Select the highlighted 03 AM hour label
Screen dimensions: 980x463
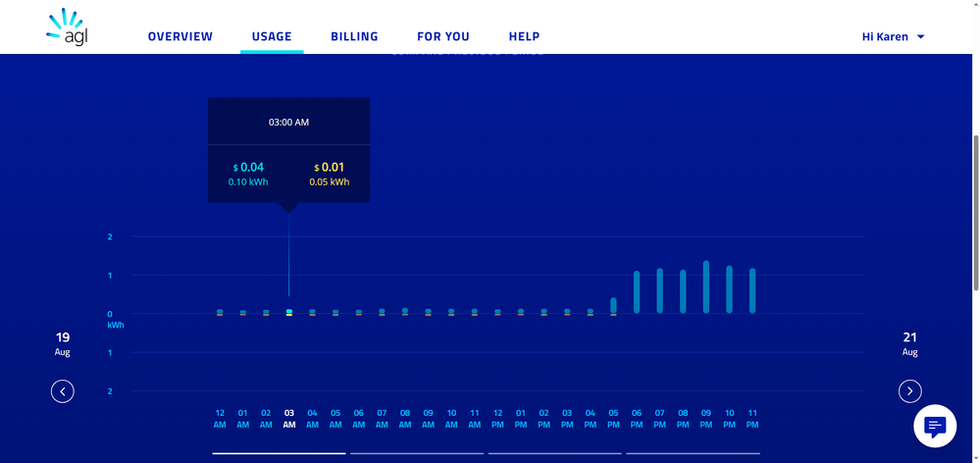289,419
